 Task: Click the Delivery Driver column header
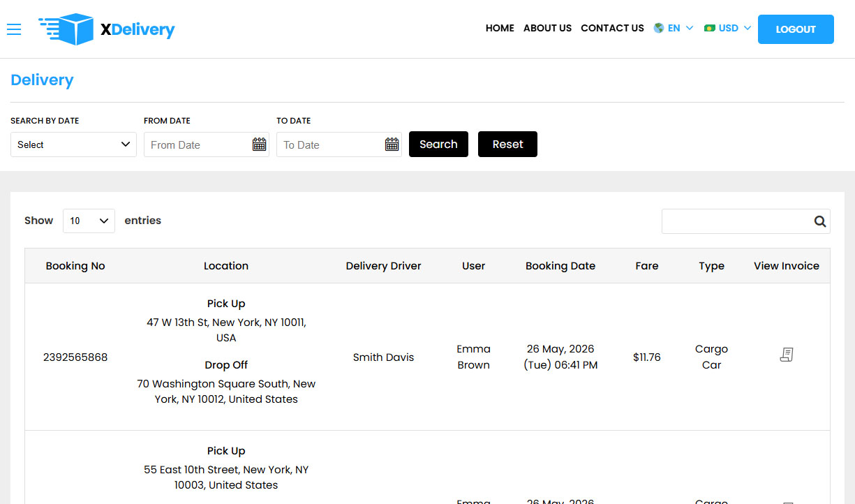(383, 266)
